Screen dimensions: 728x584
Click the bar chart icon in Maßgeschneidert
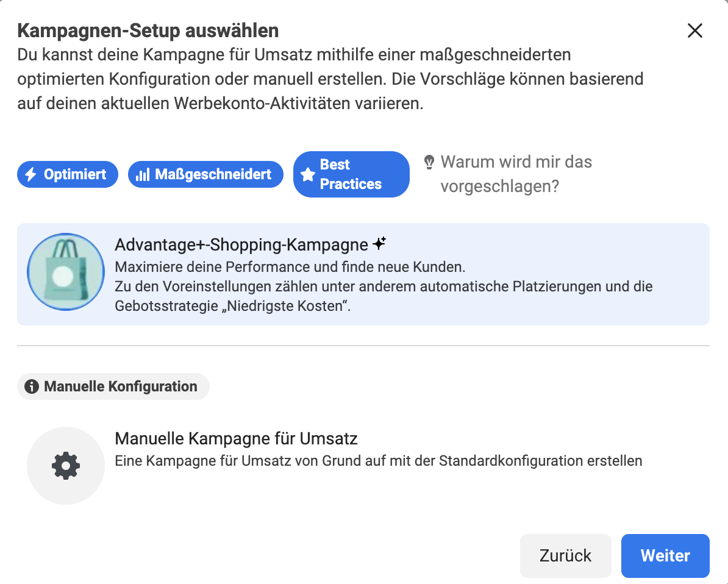143,174
